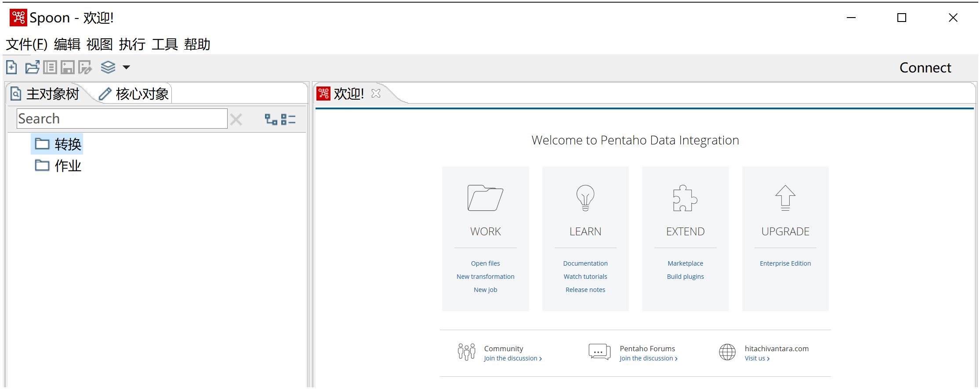
Task: Click the New file toolbar icon
Action: click(x=12, y=67)
